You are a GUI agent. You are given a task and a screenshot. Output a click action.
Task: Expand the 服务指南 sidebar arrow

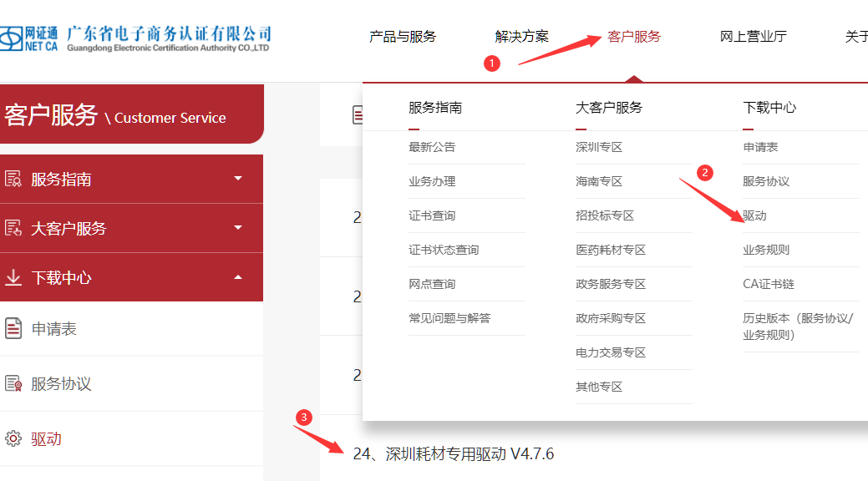[x=238, y=179]
